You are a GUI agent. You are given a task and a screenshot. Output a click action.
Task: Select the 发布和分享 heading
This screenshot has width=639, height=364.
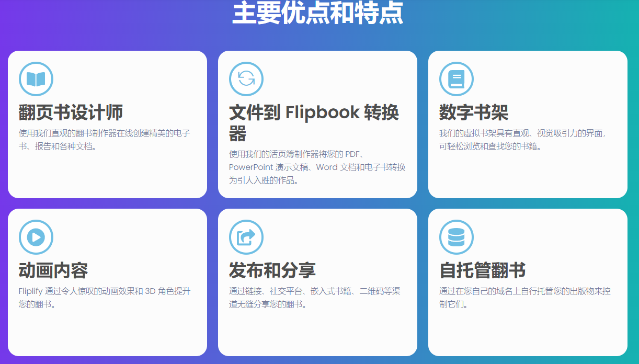272,270
